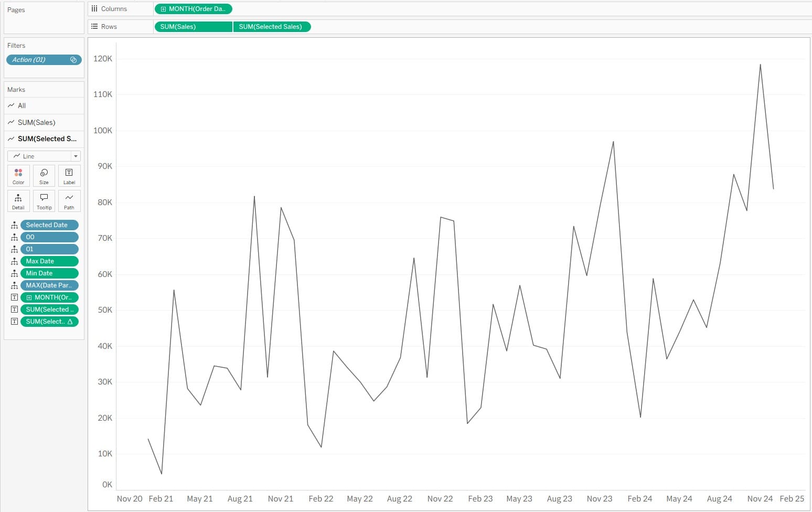Screen dimensions: 812x512
Task: Select the Max Date detail pill
Action: pos(49,261)
